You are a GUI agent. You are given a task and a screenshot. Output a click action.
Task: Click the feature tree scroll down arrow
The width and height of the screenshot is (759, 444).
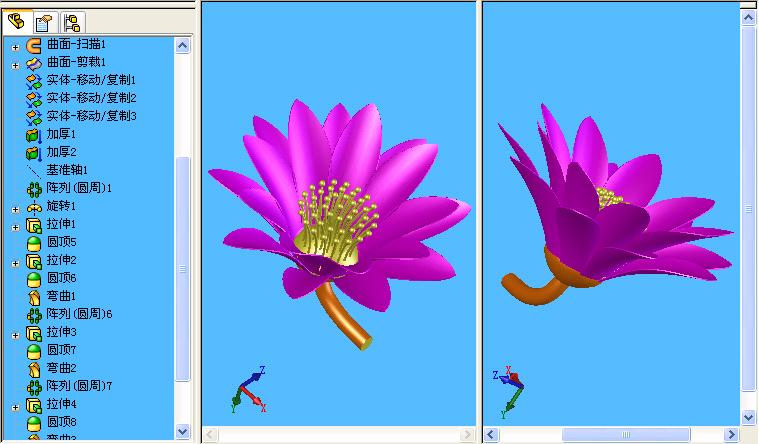click(182, 431)
